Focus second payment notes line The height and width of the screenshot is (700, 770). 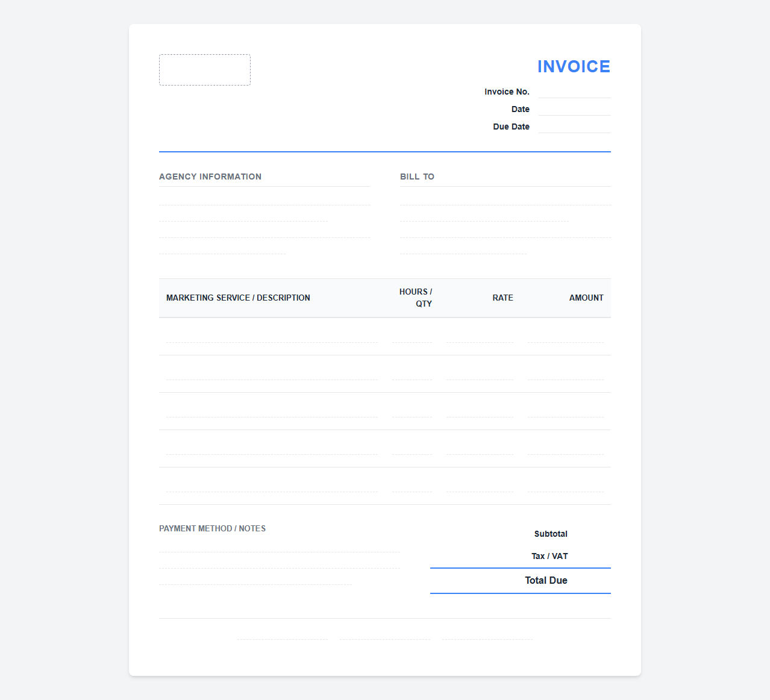click(280, 561)
